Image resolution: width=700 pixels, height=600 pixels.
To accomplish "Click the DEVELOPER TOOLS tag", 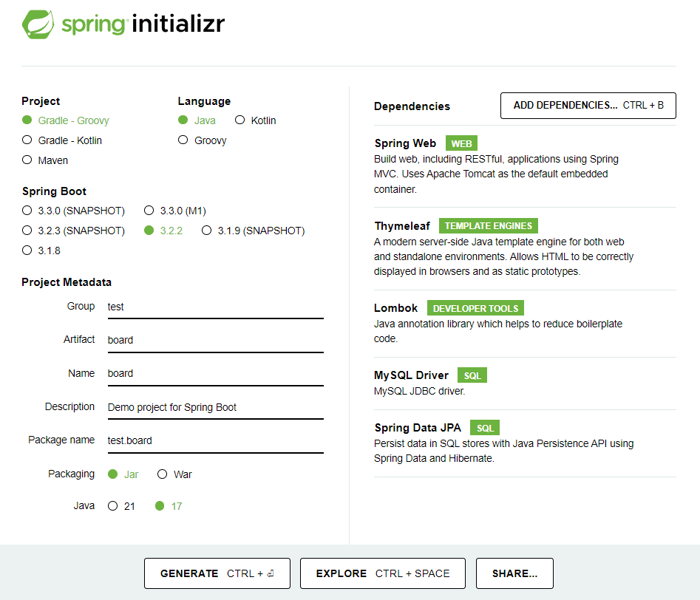I will [475, 308].
